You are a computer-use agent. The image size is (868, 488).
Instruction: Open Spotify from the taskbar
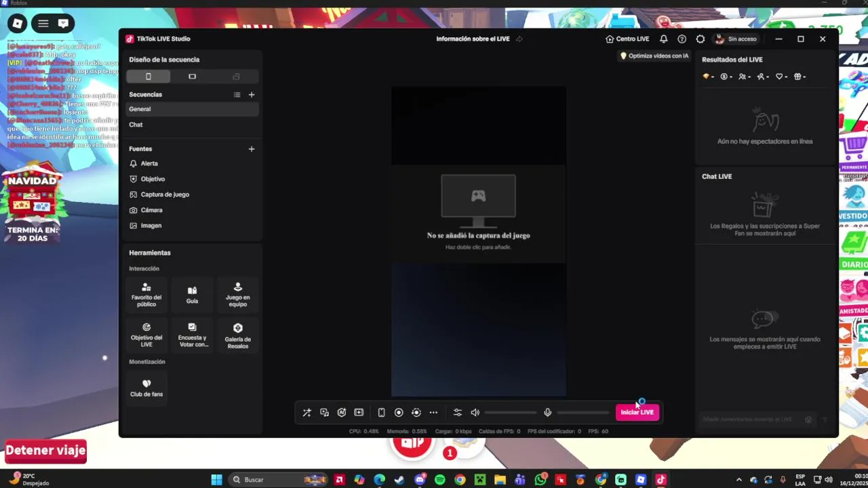click(x=439, y=480)
